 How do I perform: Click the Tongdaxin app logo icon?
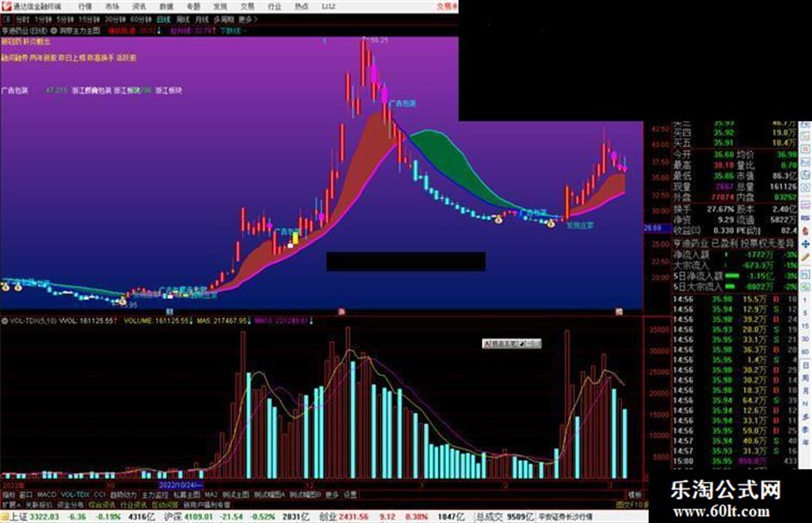pyautogui.click(x=6, y=6)
